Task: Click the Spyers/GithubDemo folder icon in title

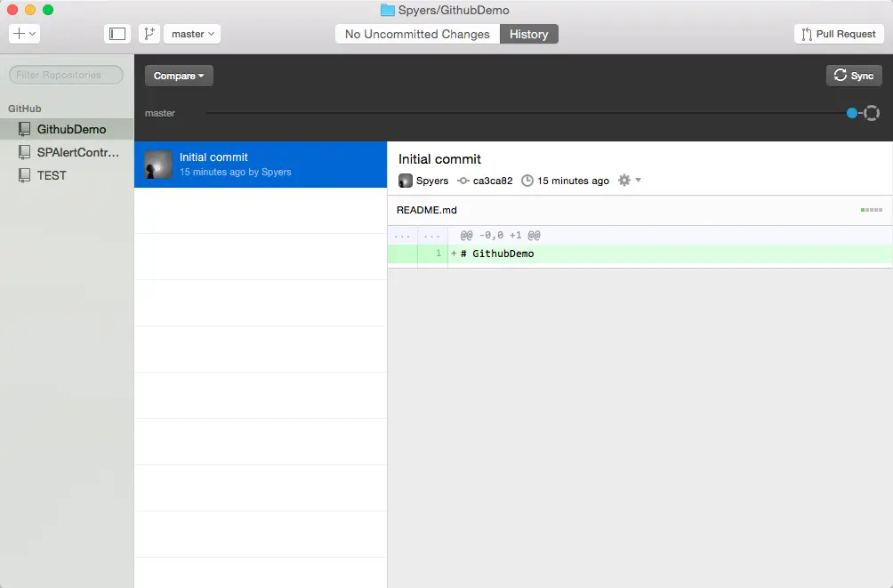Action: click(x=388, y=10)
